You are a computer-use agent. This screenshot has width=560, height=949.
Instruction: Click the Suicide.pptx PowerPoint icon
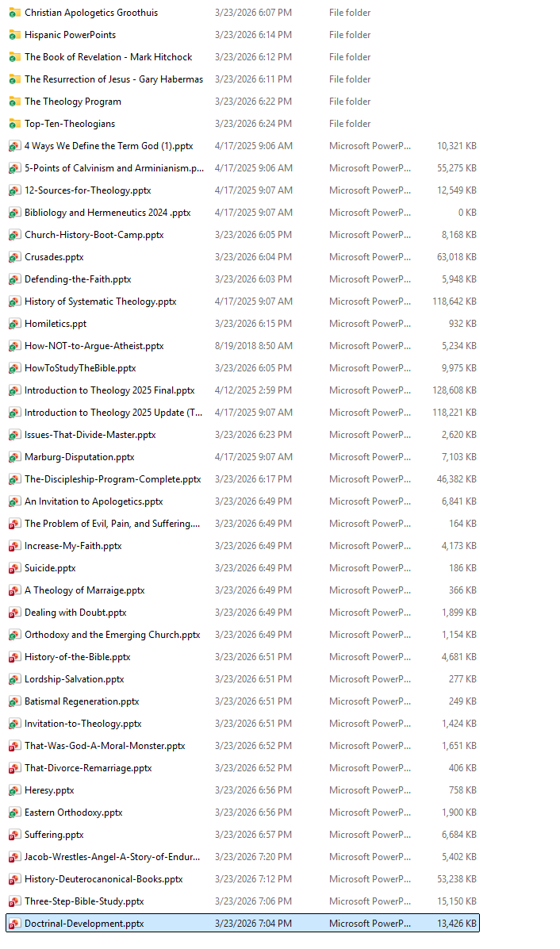click(14, 568)
